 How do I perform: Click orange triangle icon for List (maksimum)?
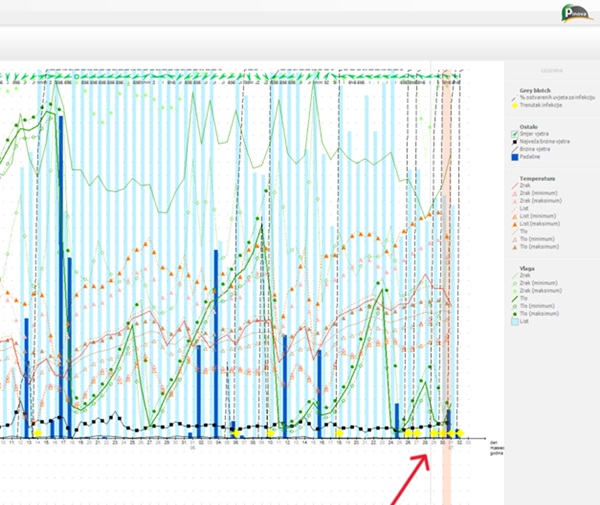(515, 224)
